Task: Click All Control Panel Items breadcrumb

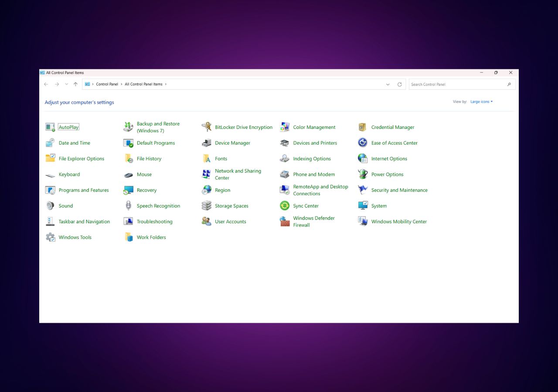Action: click(x=143, y=84)
